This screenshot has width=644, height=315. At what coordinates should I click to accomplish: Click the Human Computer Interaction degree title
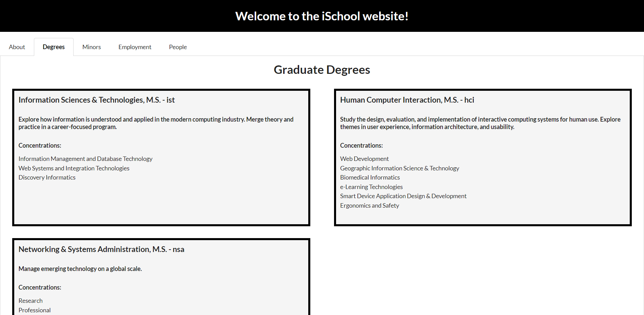coord(407,100)
